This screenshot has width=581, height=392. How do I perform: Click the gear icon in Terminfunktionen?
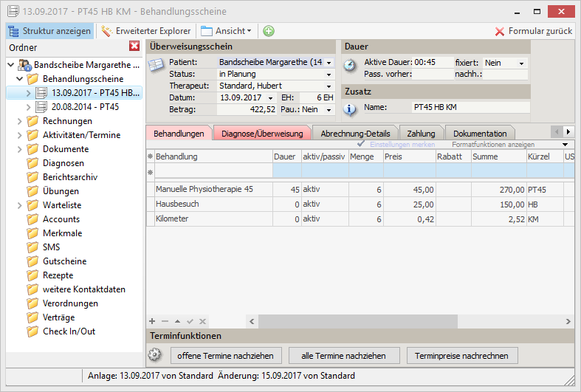coord(154,355)
